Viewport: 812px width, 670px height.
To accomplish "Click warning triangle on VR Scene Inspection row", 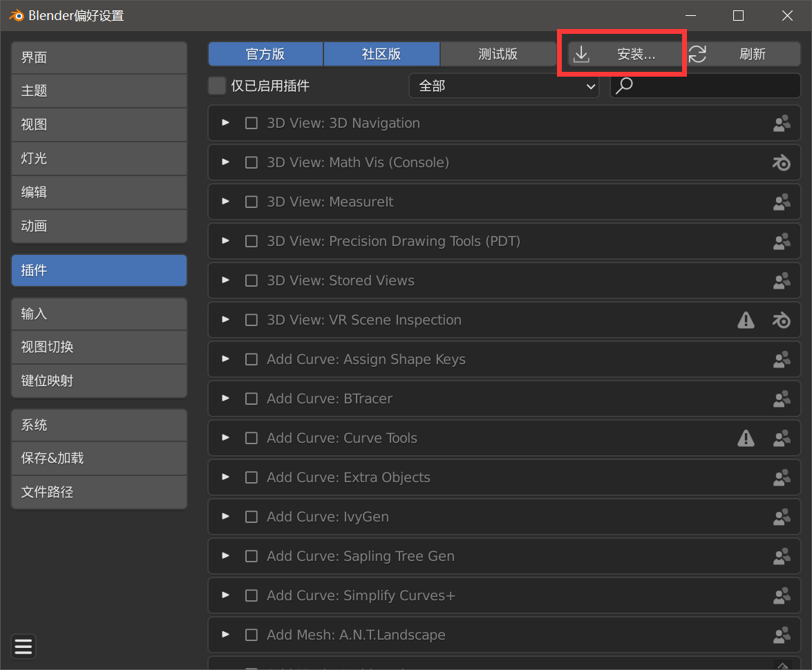I will (746, 320).
